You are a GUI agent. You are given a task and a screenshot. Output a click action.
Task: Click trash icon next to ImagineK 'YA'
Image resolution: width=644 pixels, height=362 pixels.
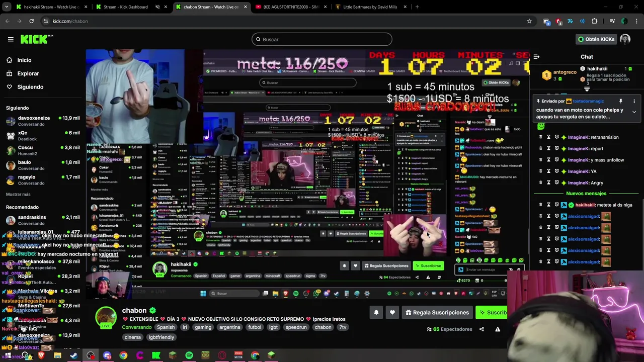click(x=541, y=171)
